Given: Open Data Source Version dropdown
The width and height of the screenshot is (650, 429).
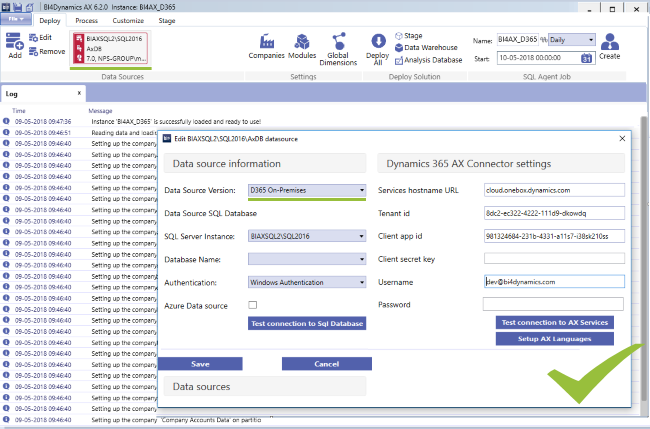Looking at the screenshot, I should [307, 190].
